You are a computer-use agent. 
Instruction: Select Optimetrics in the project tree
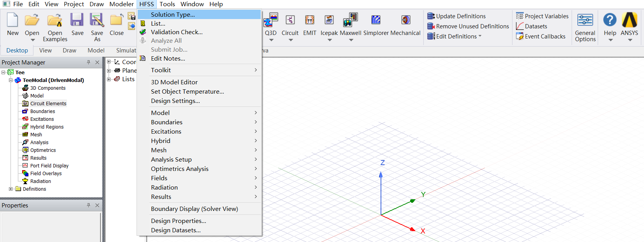43,150
